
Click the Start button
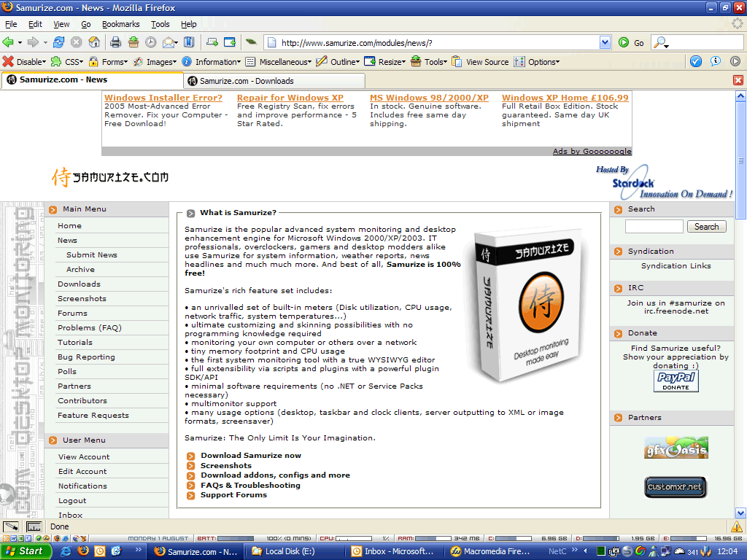24,551
